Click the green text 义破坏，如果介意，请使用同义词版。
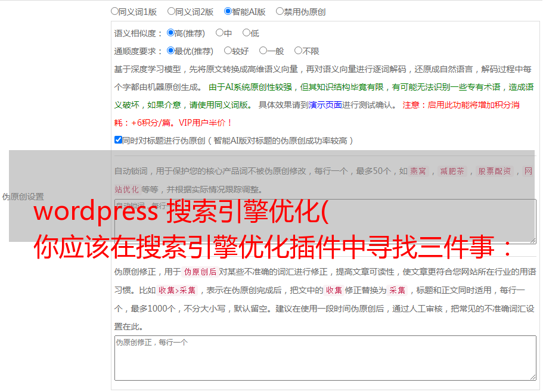Screen dimensions: 543x392 [184, 105]
